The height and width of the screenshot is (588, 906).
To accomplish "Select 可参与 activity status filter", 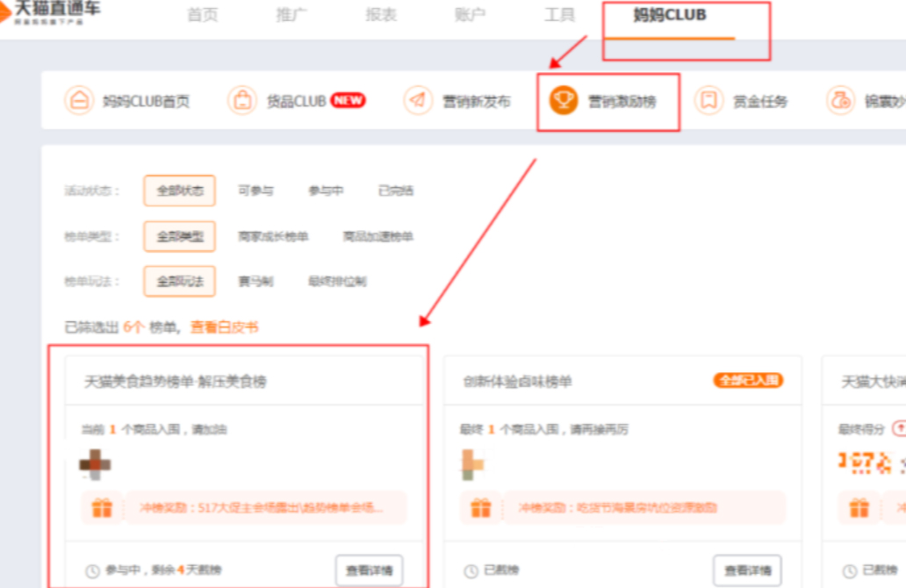I will point(255,190).
